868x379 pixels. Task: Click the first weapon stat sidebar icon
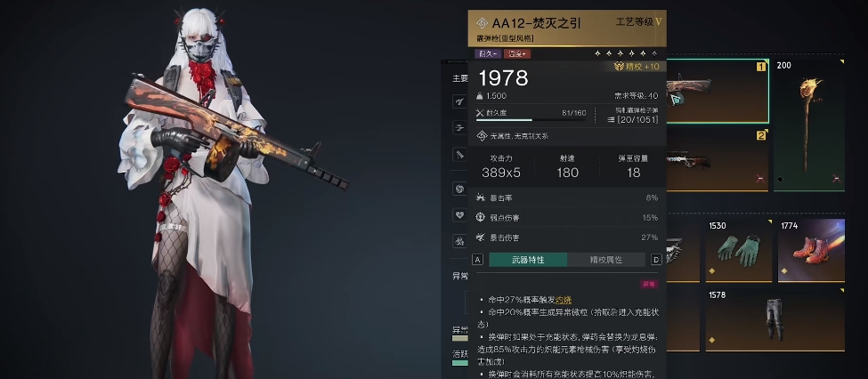click(458, 101)
